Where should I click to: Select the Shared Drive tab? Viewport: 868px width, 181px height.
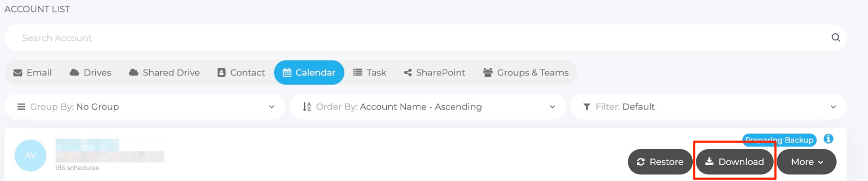tap(164, 72)
